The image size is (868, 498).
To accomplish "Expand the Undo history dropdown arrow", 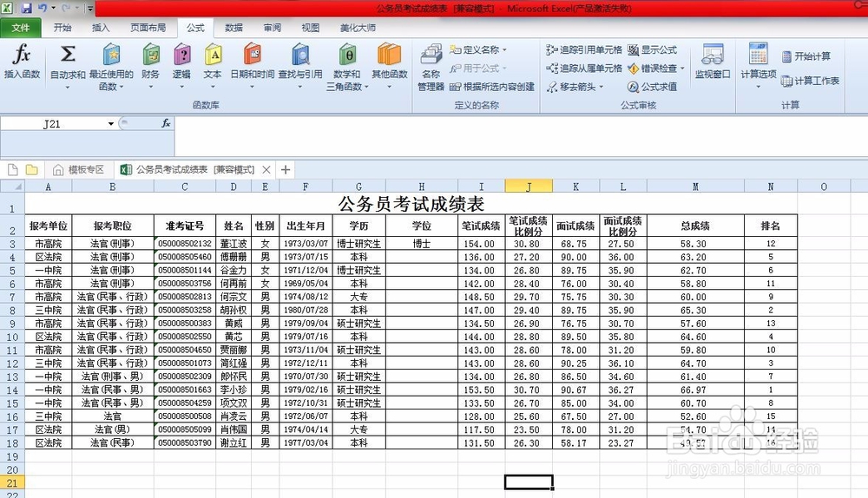I will [53, 9].
